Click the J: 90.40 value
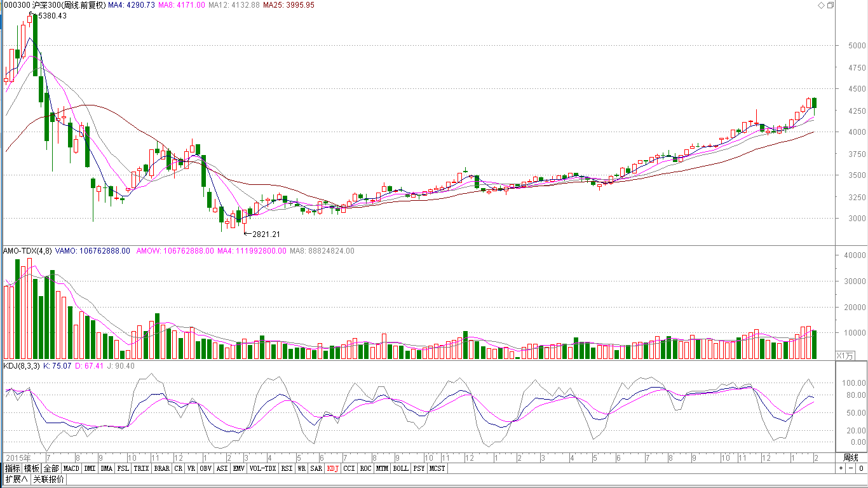868x488 pixels. coord(121,366)
